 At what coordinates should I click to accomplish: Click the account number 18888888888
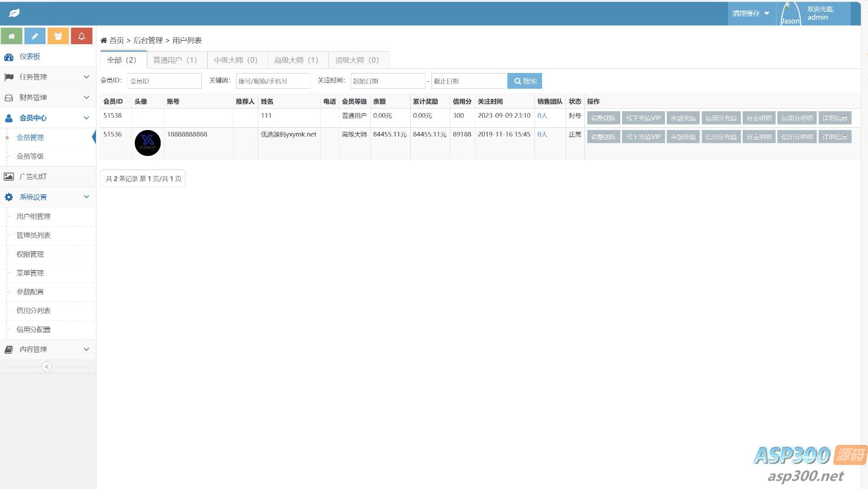pyautogui.click(x=187, y=135)
